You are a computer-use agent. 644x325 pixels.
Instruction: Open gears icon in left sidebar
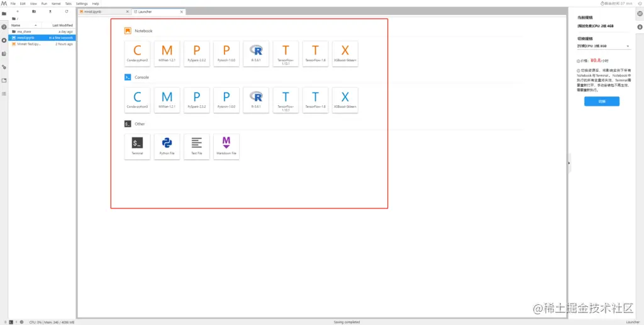(4, 67)
